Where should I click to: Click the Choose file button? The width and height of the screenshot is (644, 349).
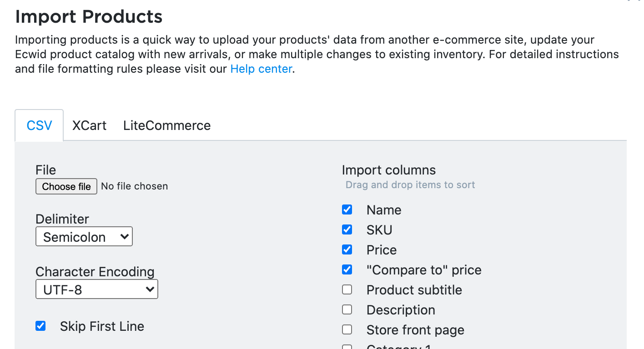pyautogui.click(x=66, y=186)
